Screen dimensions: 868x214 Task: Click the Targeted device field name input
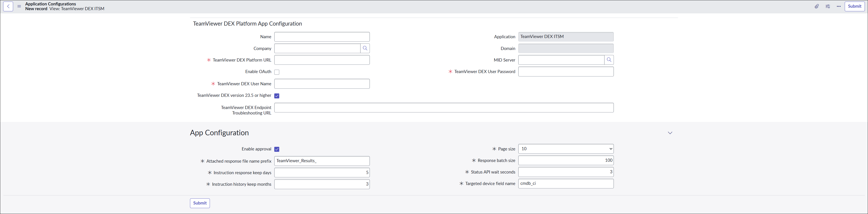(x=566, y=184)
